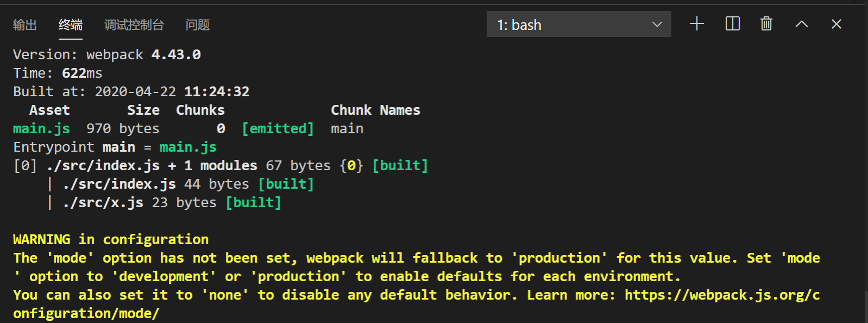Select the 终端 tab

pyautogui.click(x=71, y=25)
